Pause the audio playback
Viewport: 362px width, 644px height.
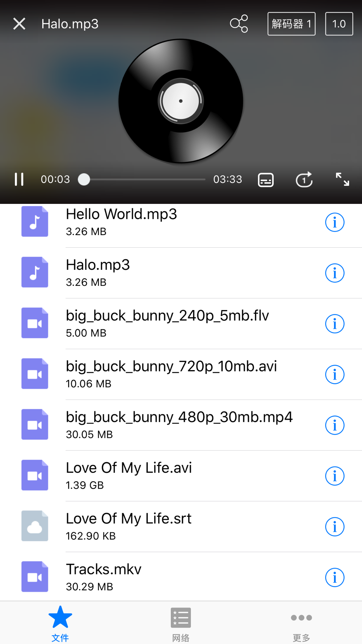(19, 179)
